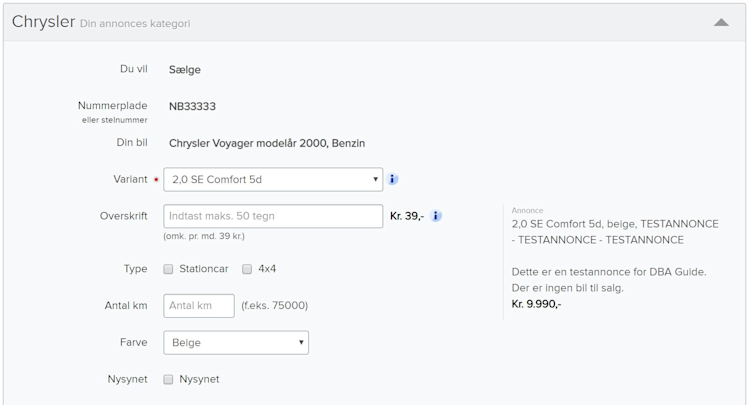Click the info icon beside Kr. 39,-
This screenshot has width=749, height=405.
tap(436, 216)
